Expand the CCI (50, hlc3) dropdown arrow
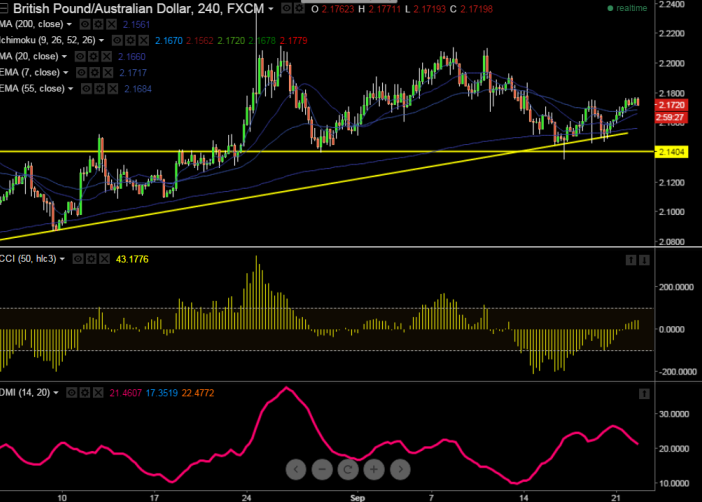The image size is (702, 502). click(x=62, y=259)
